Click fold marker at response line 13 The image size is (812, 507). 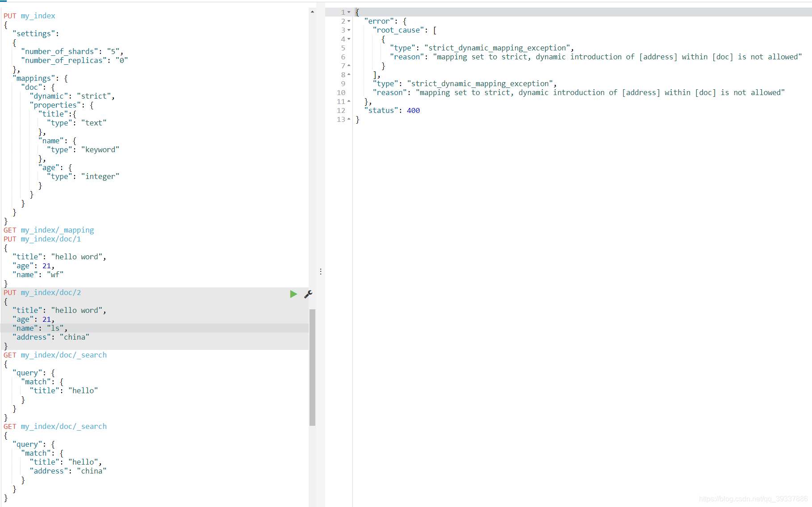[x=349, y=120]
